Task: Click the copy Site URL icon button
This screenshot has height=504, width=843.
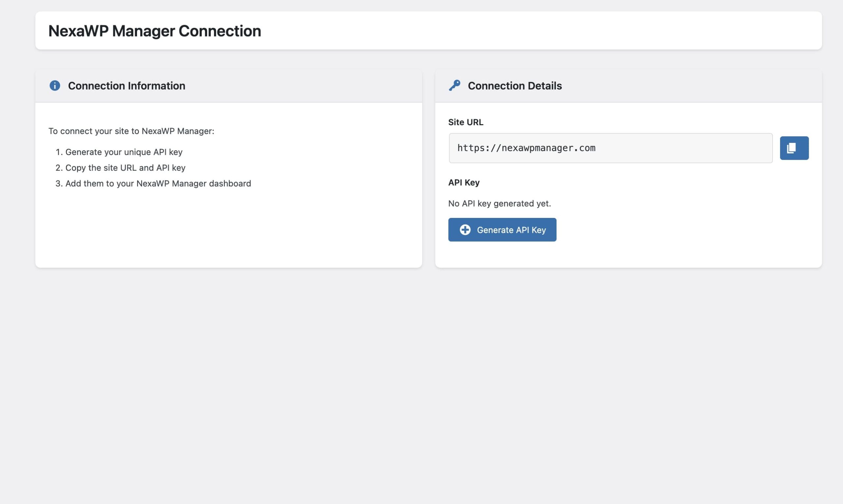Action: point(794,148)
